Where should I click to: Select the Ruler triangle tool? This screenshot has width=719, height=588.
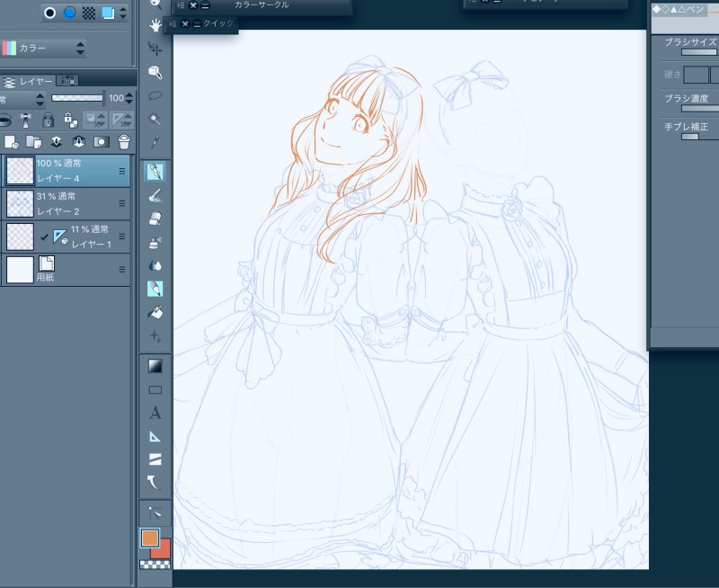click(155, 436)
